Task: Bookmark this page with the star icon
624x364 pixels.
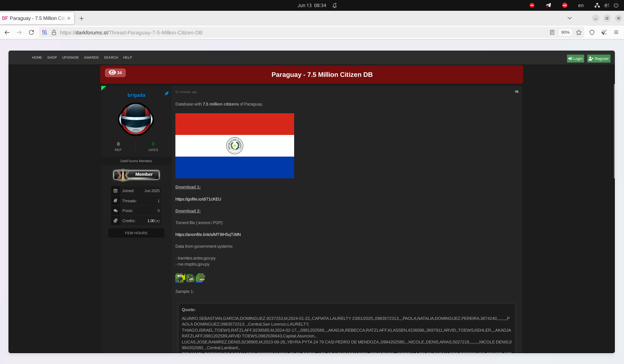Action: click(x=579, y=32)
